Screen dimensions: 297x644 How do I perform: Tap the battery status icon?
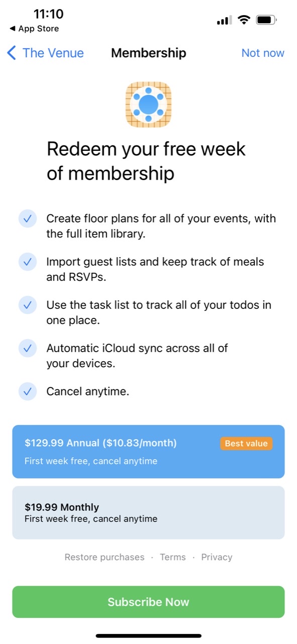[266, 20]
